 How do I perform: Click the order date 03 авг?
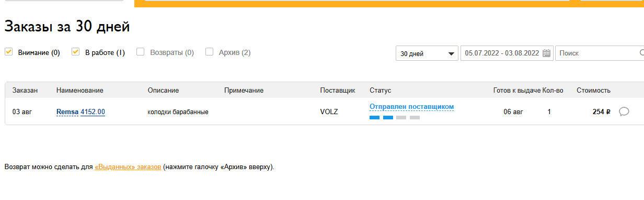(22, 112)
